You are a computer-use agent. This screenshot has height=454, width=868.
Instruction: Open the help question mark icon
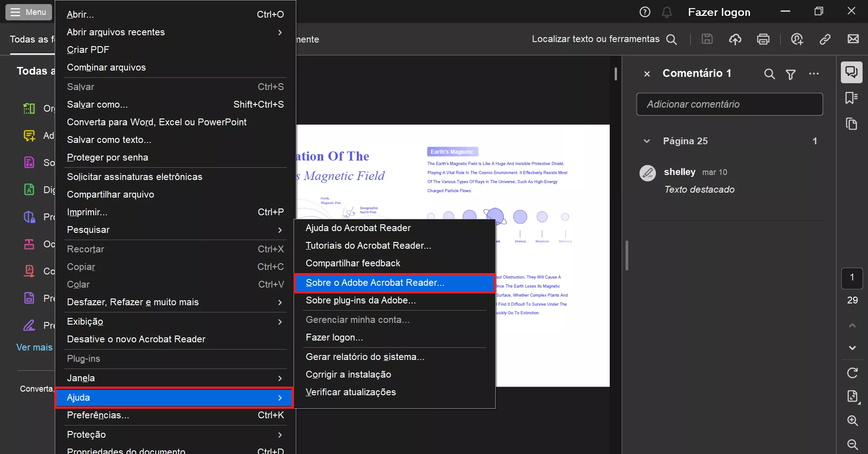point(645,12)
